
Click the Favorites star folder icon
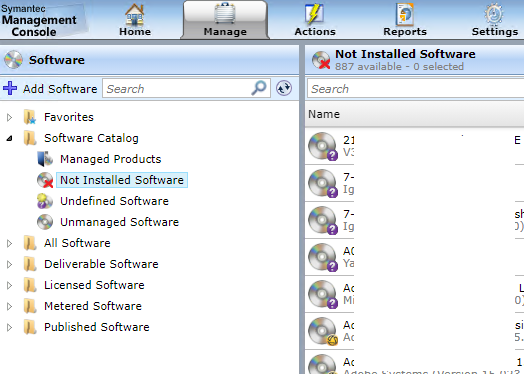pos(30,117)
